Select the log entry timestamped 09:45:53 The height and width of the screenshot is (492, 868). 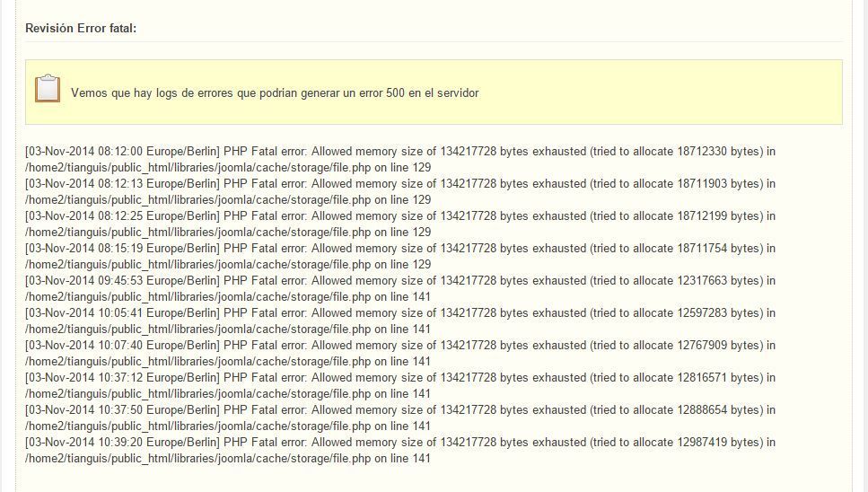click(400, 288)
